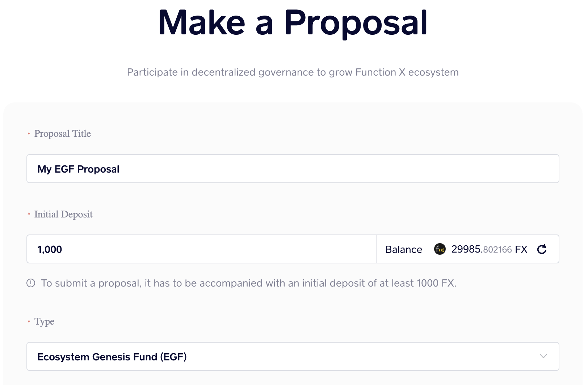This screenshot has height=385, width=588.
Task: Click the My EGF Proposal title text
Action: tap(78, 169)
